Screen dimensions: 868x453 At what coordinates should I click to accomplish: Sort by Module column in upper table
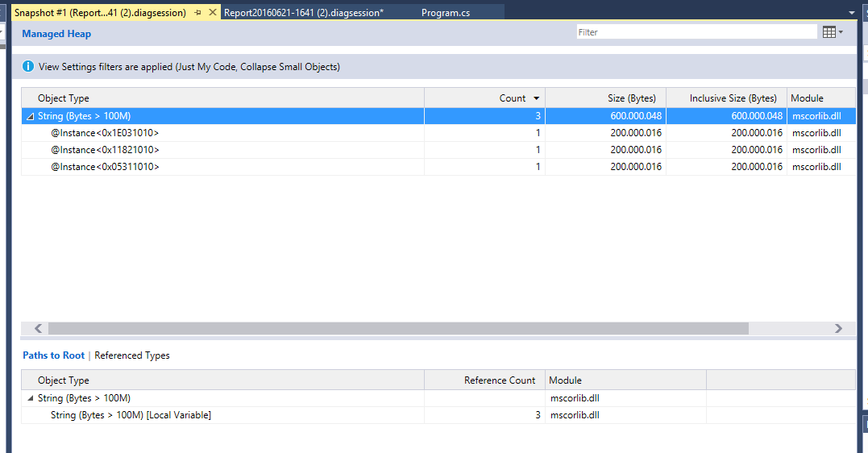pyautogui.click(x=821, y=98)
